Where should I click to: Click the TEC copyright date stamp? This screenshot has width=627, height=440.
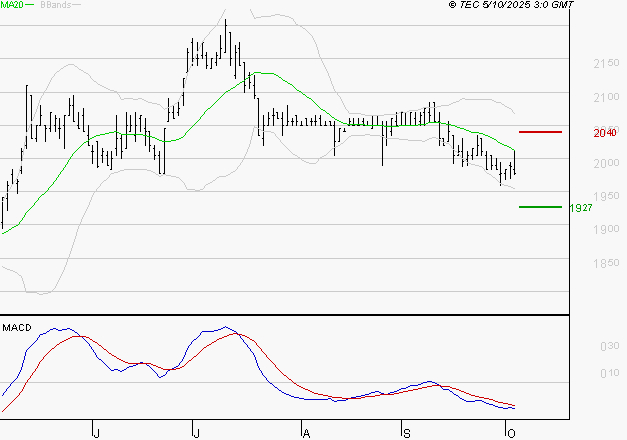point(511,5)
